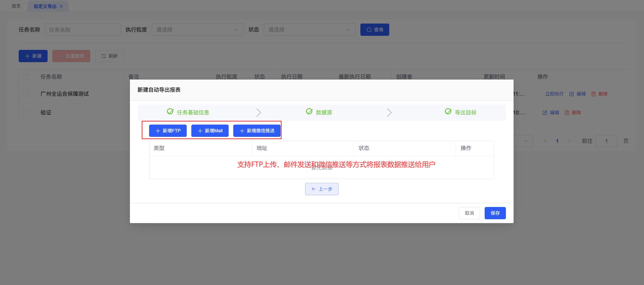The width and height of the screenshot is (644, 285).
Task: Open the 状态 filter dropdown
Action: (309, 30)
